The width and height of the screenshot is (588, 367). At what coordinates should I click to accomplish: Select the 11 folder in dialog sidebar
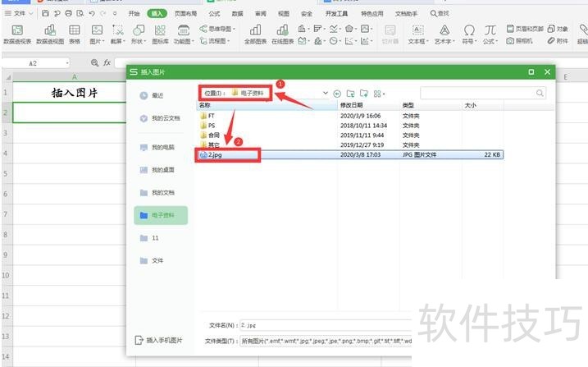point(149,238)
